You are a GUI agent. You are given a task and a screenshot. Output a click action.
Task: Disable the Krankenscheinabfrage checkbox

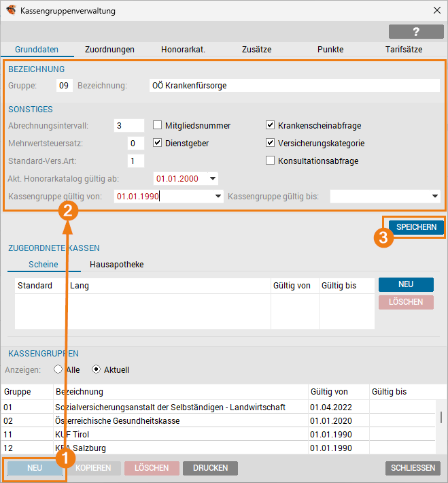pos(271,125)
